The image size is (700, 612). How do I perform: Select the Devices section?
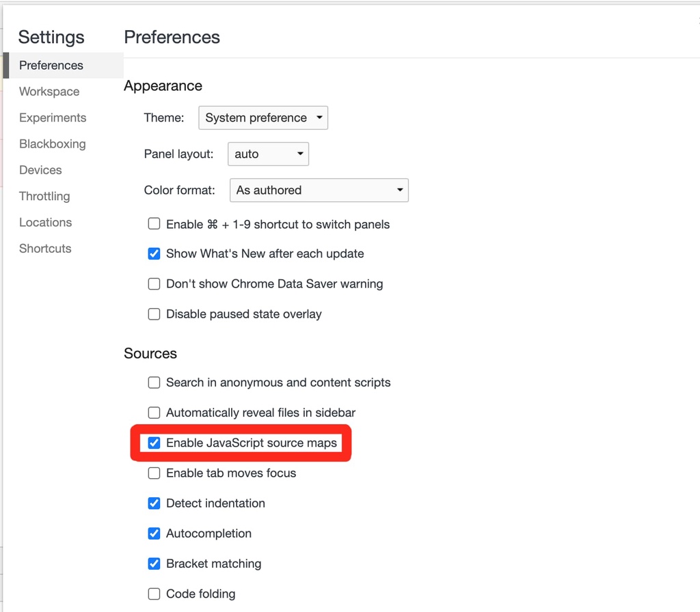tap(40, 169)
